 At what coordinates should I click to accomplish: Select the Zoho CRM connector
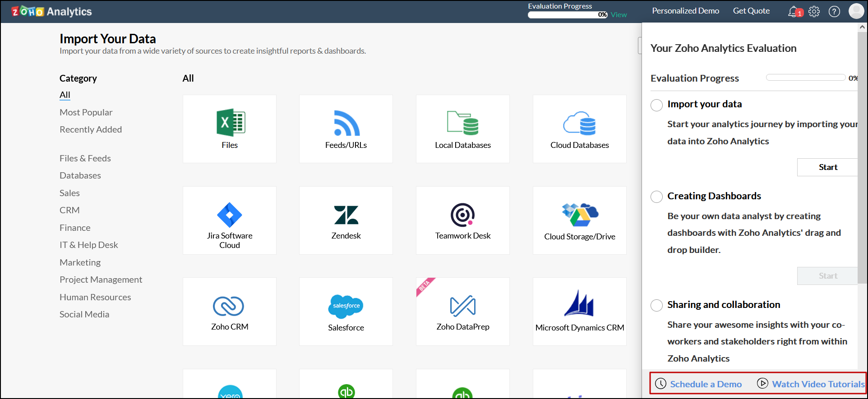[x=230, y=312]
